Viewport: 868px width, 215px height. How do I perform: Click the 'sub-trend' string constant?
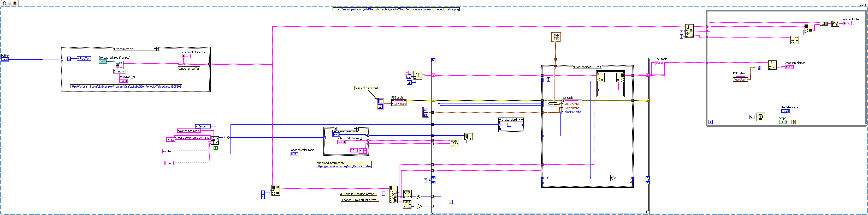[x=169, y=151]
